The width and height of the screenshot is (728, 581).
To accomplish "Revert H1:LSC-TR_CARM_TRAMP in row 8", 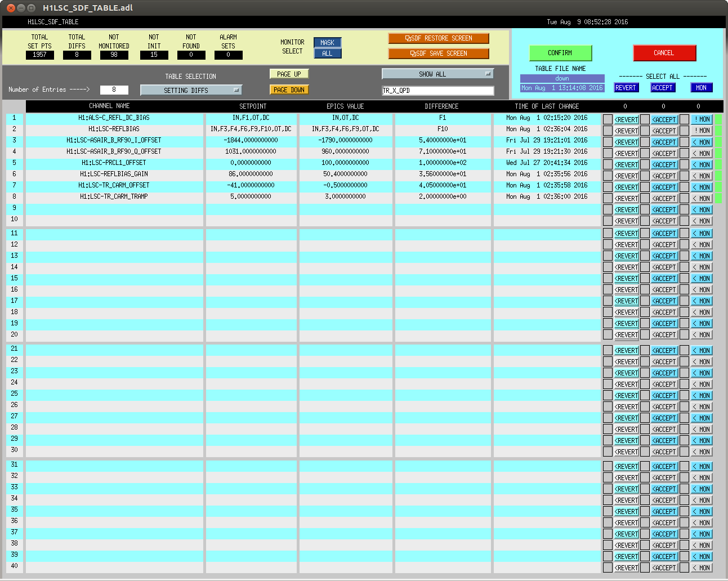I will 626,199.
